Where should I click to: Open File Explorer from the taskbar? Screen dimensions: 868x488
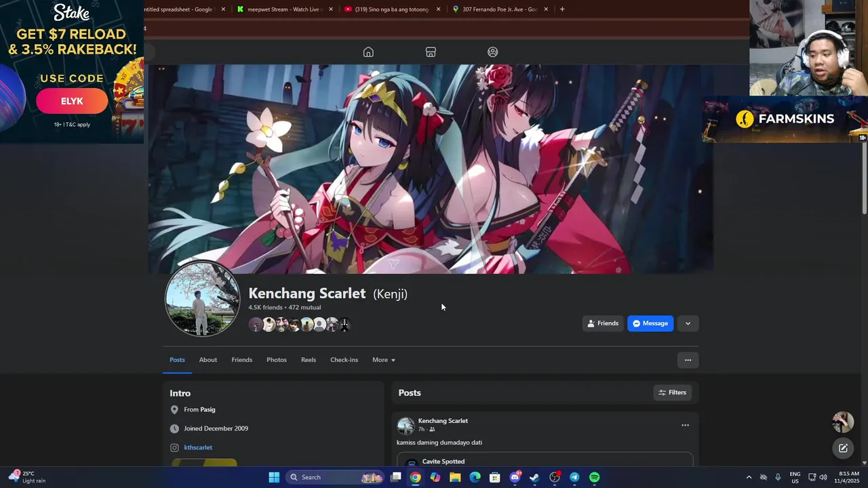(x=455, y=477)
